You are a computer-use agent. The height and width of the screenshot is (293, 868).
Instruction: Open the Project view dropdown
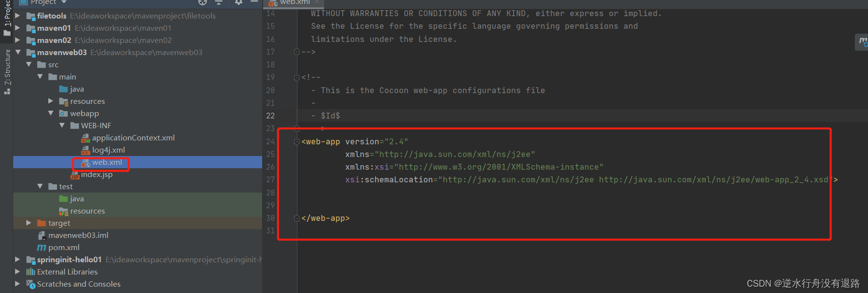point(64,2)
